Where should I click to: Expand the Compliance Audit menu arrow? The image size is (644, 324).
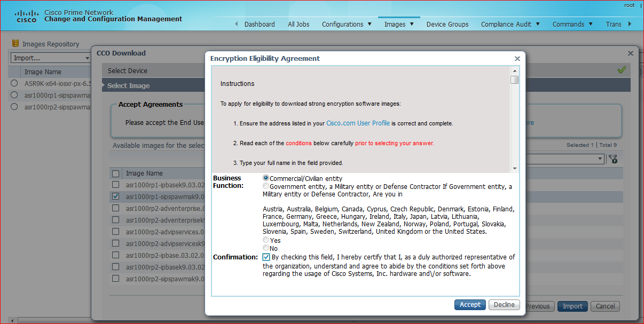(x=538, y=24)
